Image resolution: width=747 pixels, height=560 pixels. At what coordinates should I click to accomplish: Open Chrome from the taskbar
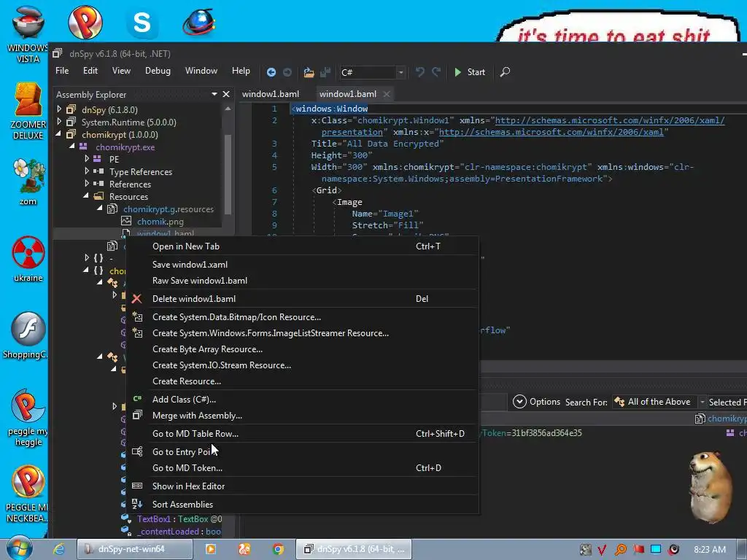(278, 549)
